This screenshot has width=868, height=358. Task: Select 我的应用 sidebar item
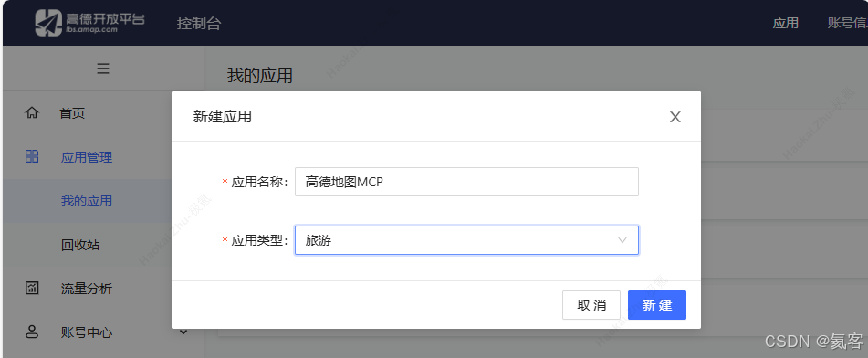click(x=87, y=201)
